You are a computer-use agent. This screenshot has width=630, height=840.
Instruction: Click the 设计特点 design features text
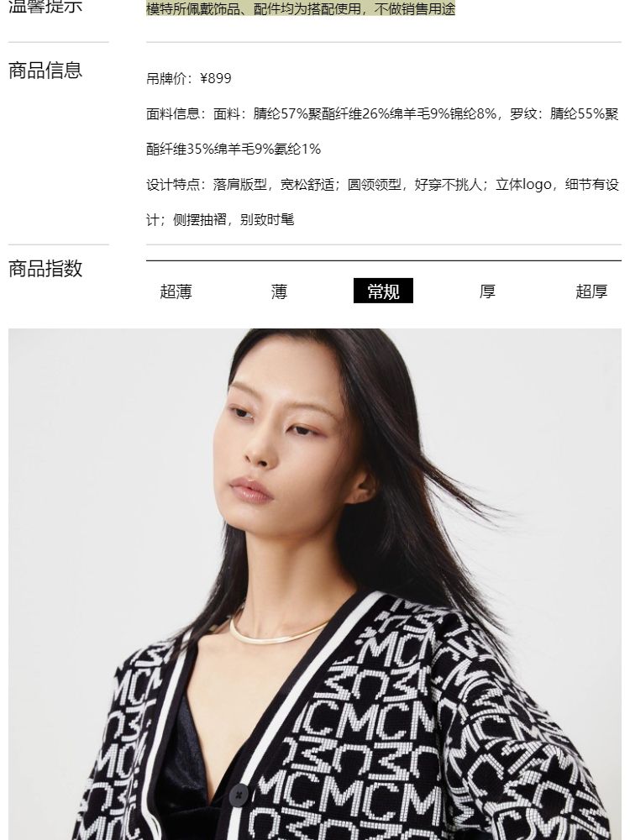pos(382,202)
